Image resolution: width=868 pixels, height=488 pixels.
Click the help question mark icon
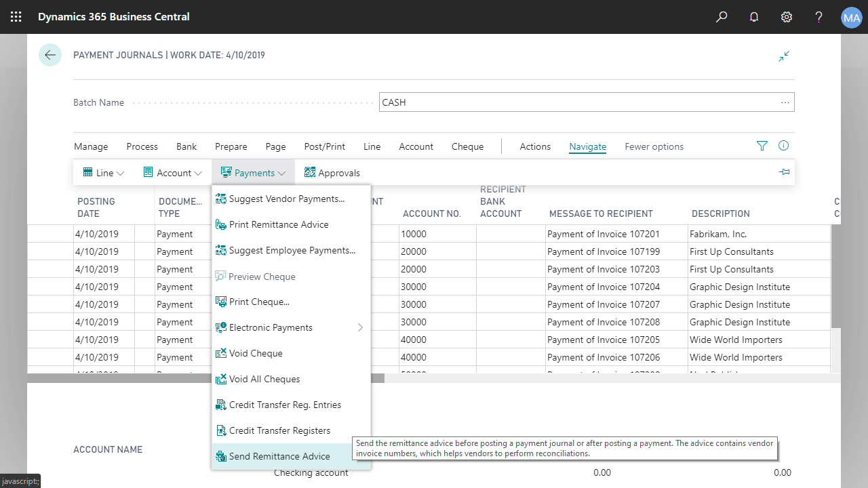point(819,17)
